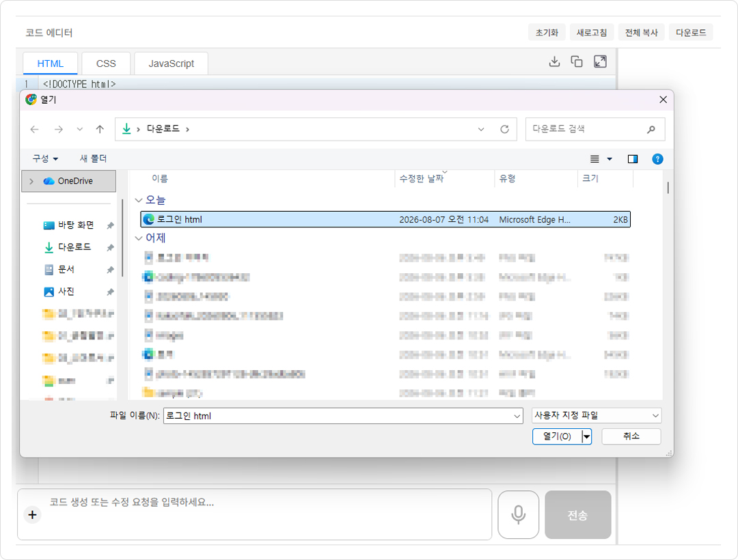The width and height of the screenshot is (738, 560).
Task: Click the sidebar navigation scrollbar
Action: tap(122, 238)
